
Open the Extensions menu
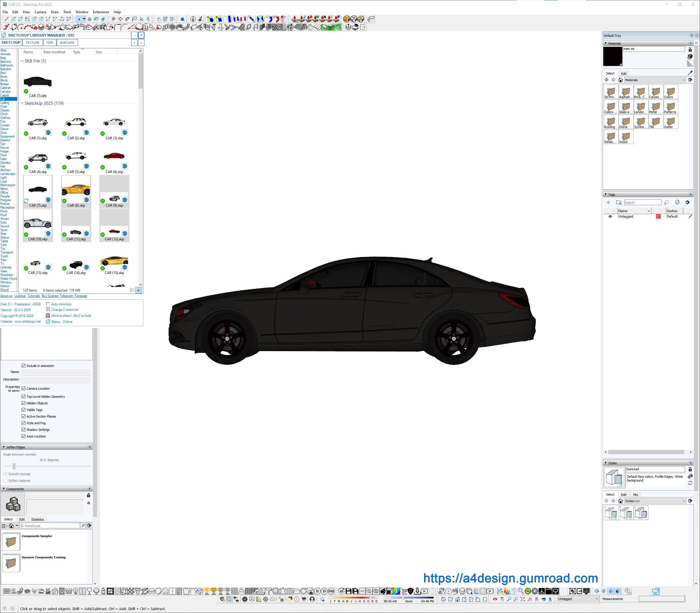tap(101, 12)
